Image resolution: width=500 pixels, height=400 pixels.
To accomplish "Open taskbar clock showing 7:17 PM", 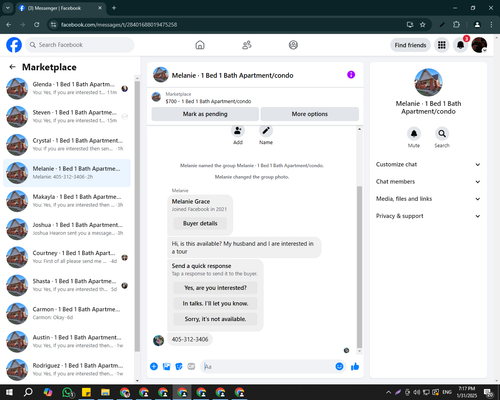I will click(467, 392).
